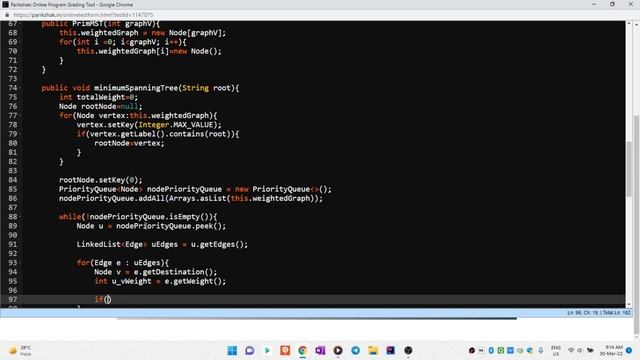The image size is (640, 360).
Task: Collapse the fold marker at line 67
Action: point(20,24)
